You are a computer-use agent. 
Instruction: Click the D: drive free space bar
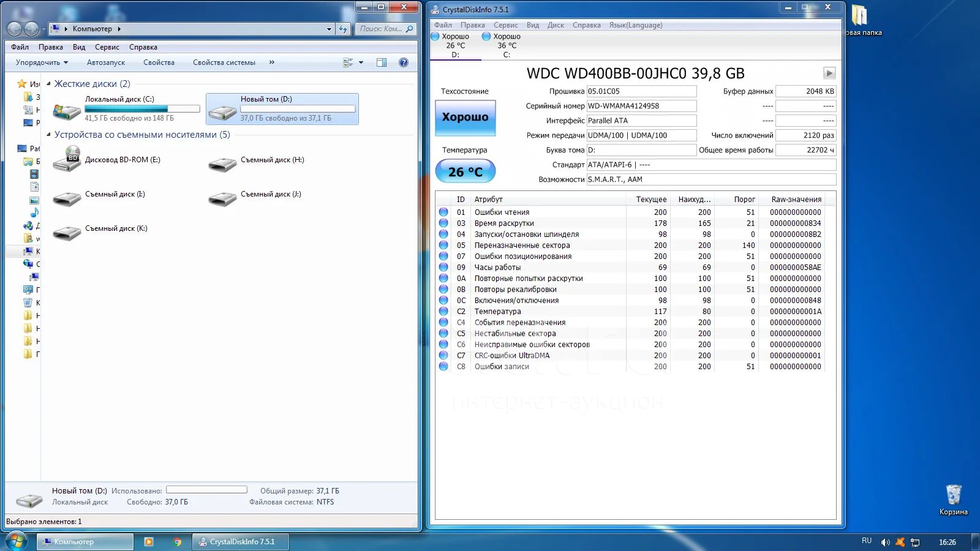point(298,108)
